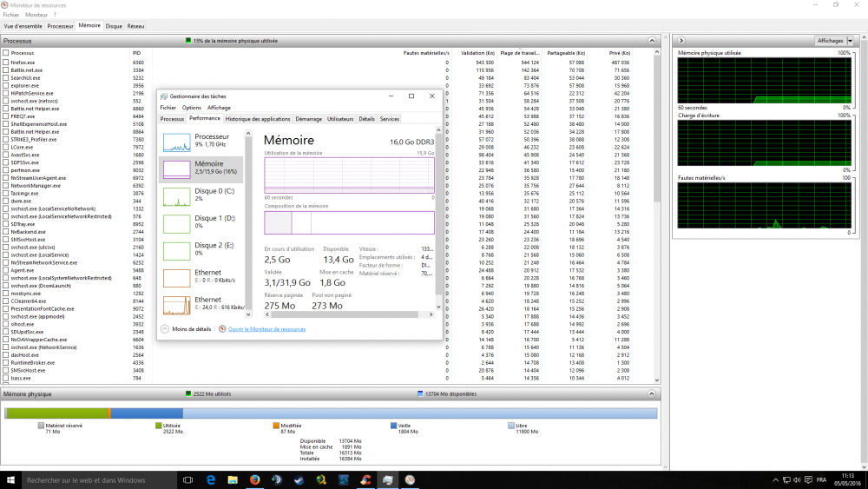Open the Affichages dropdown in graph pane
Screen dimensions: 868x489
coord(835,41)
